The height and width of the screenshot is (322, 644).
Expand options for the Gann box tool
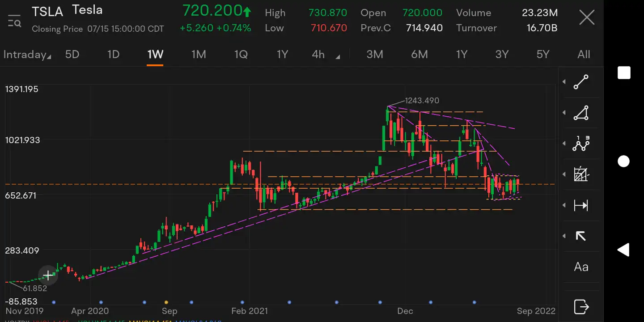point(564,174)
